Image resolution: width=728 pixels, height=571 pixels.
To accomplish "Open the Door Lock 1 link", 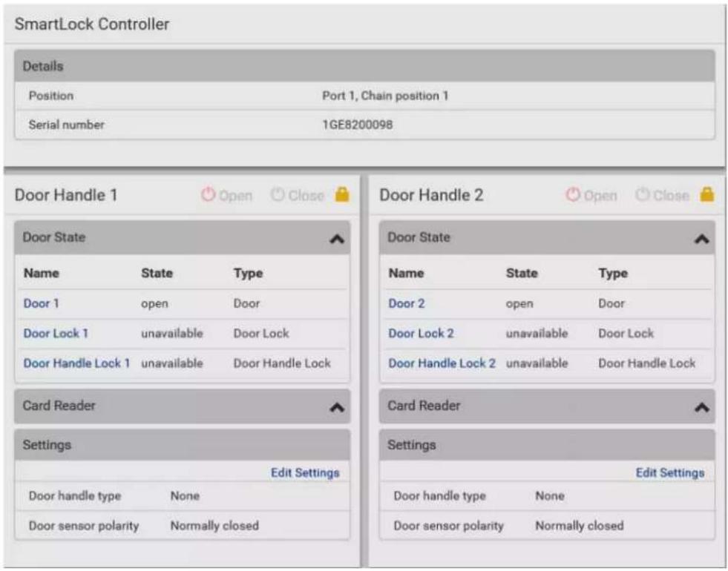I will point(56,333).
